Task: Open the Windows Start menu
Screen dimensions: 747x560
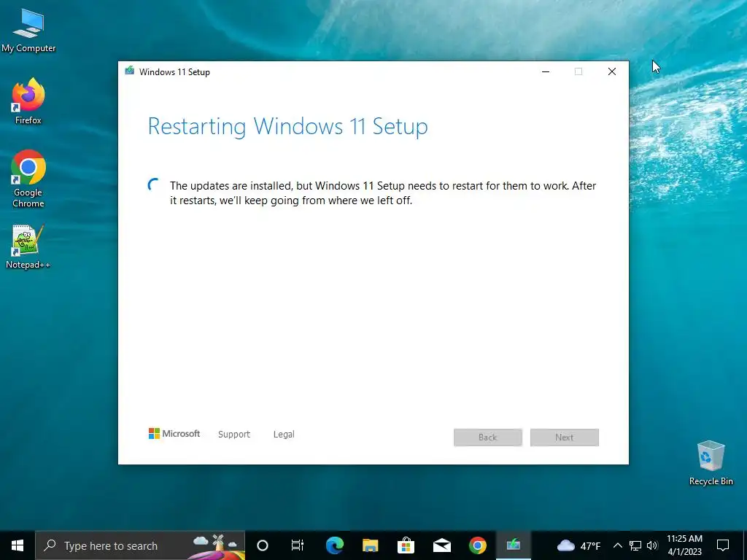Action: point(18,545)
